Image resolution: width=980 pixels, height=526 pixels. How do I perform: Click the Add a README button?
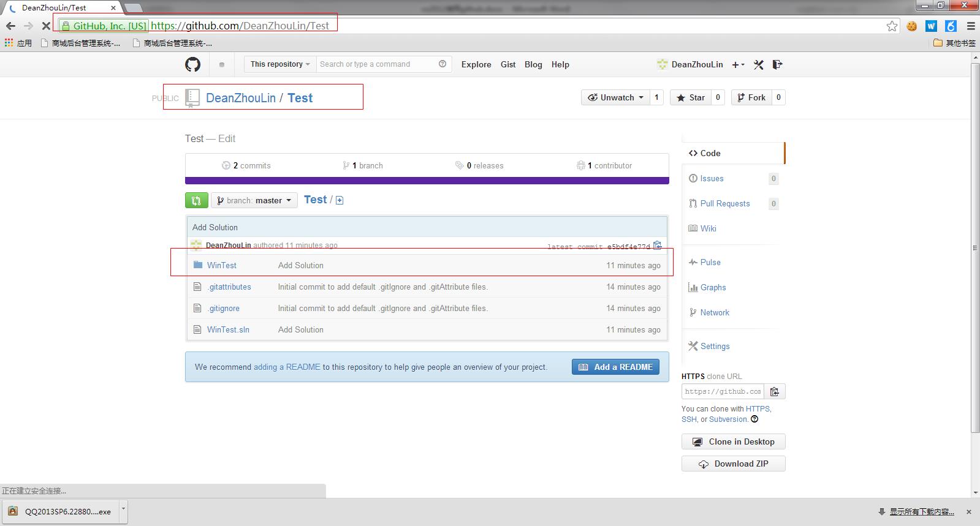(615, 367)
